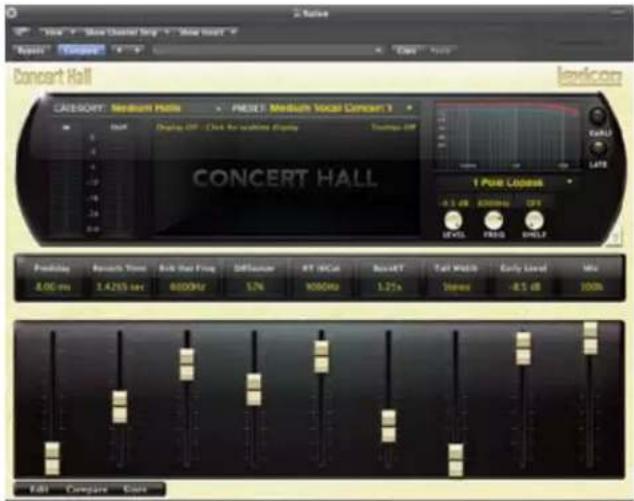Click the Concert Hall plugin title
The height and width of the screenshot is (501, 634).
(53, 76)
